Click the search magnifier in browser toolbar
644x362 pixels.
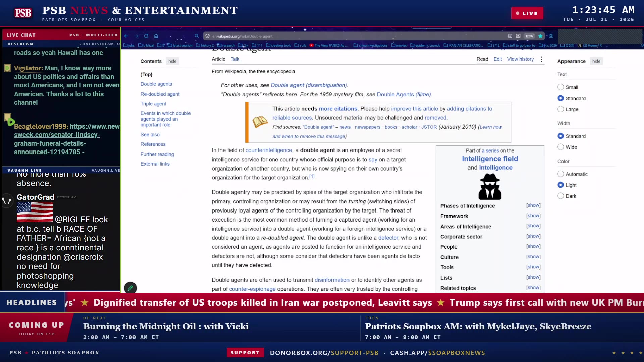coord(197,36)
